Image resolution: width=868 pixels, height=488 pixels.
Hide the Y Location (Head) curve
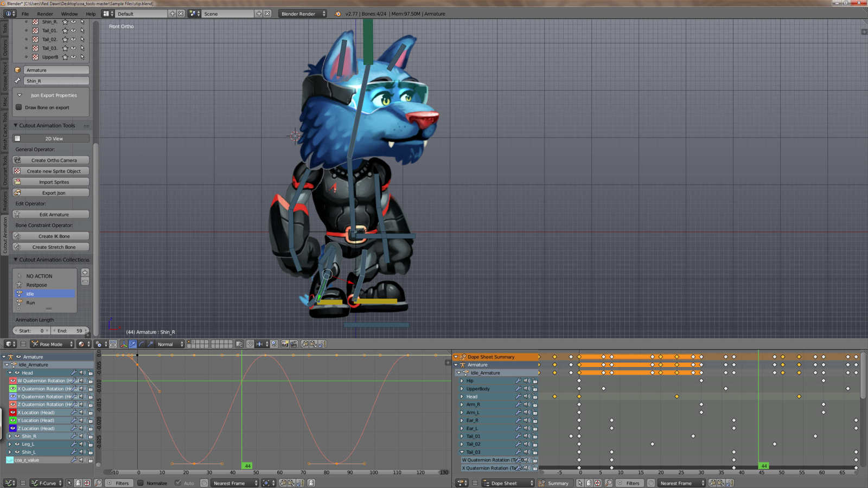coord(12,420)
